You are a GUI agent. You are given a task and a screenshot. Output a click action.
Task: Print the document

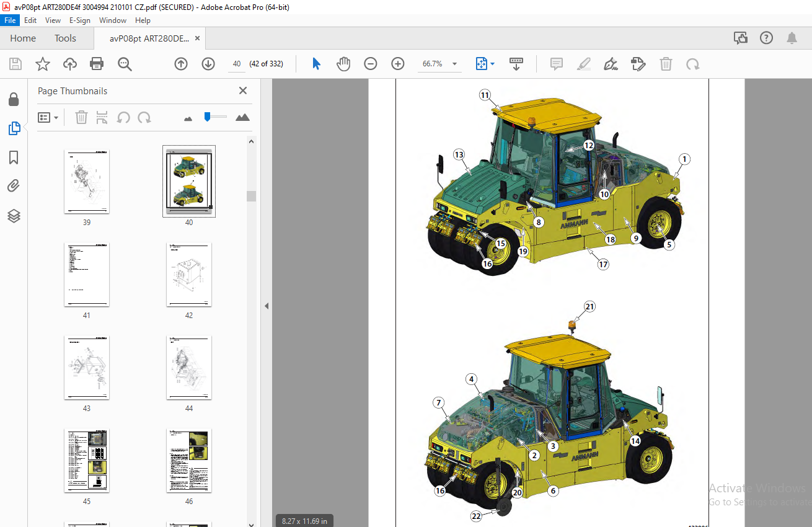[x=97, y=64]
